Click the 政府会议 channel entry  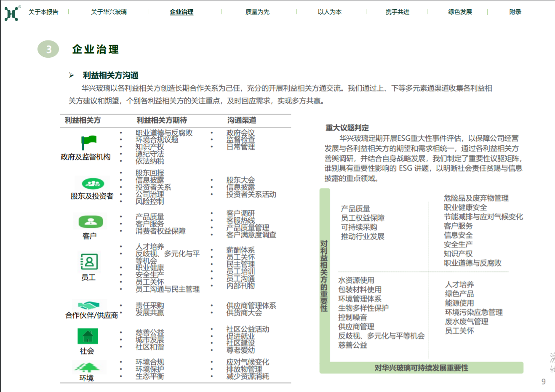tap(240, 133)
